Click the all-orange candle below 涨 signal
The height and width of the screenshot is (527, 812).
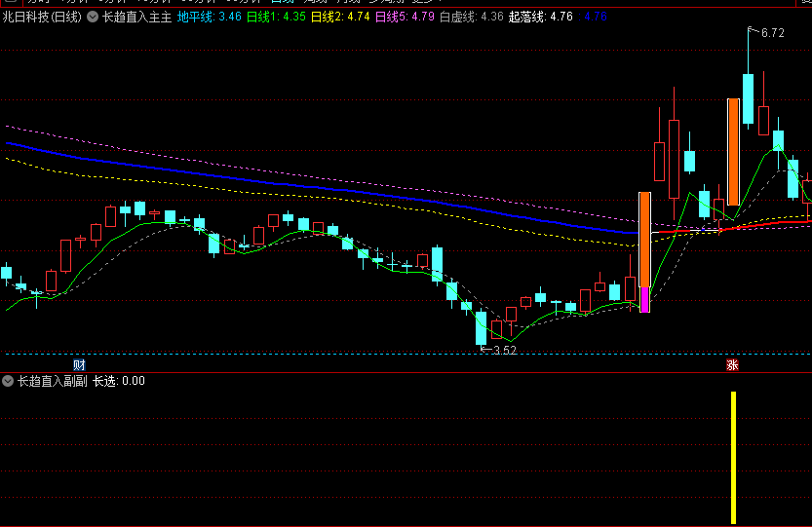(733, 152)
